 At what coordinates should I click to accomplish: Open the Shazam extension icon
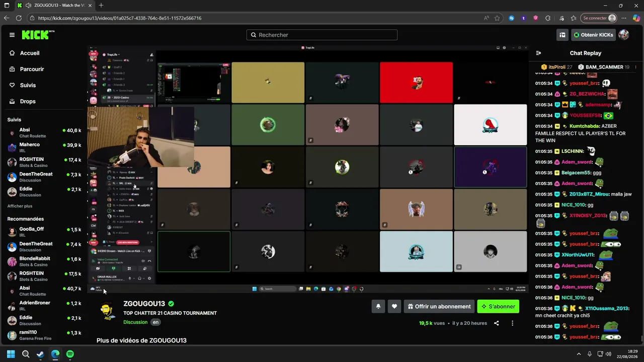512,18
